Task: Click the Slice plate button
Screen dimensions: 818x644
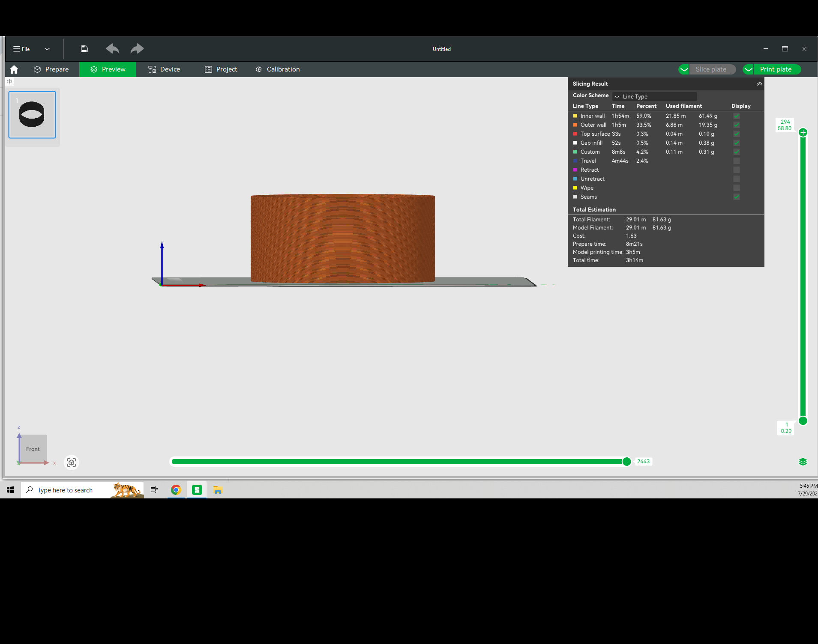Action: [712, 69]
